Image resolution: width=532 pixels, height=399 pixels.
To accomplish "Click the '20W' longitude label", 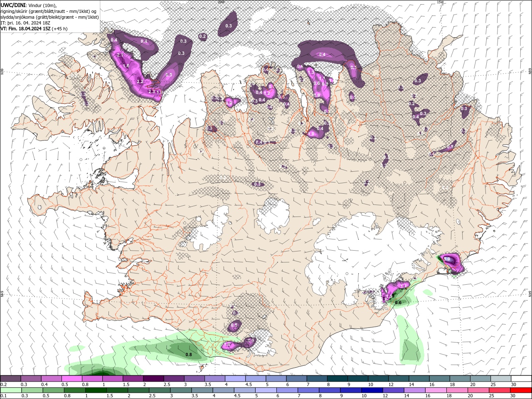I will 221,2.
